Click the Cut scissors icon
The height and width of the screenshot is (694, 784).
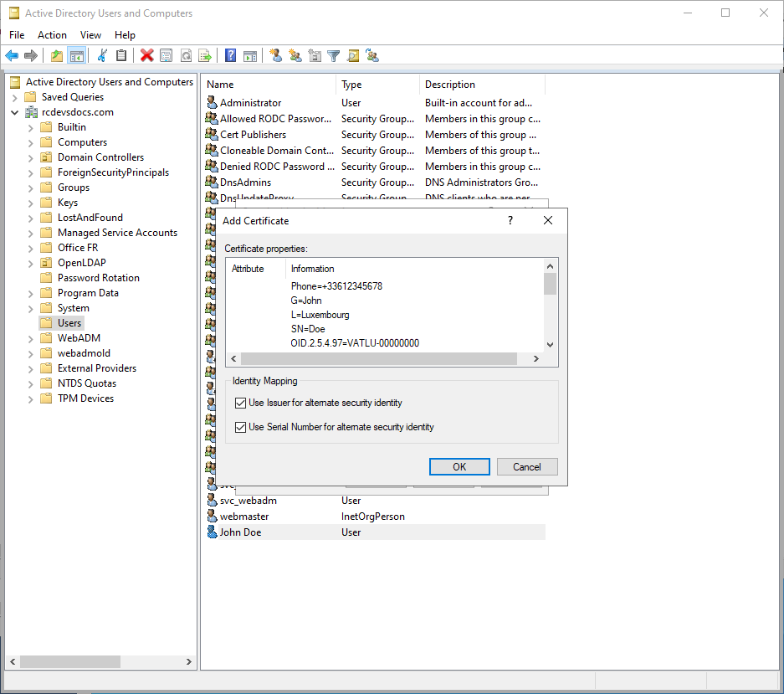click(102, 55)
